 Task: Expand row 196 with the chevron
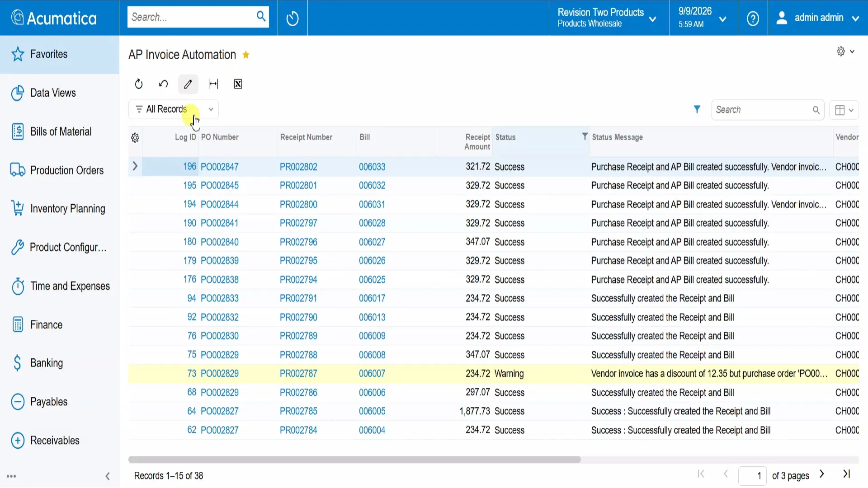135,166
